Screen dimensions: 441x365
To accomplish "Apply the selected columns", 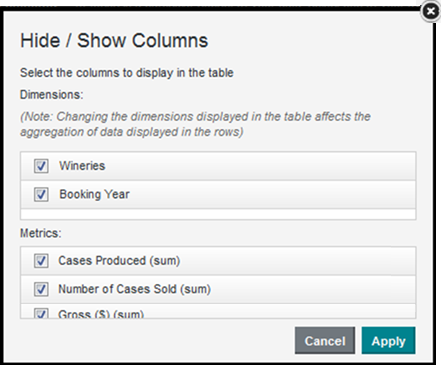I will tap(388, 341).
